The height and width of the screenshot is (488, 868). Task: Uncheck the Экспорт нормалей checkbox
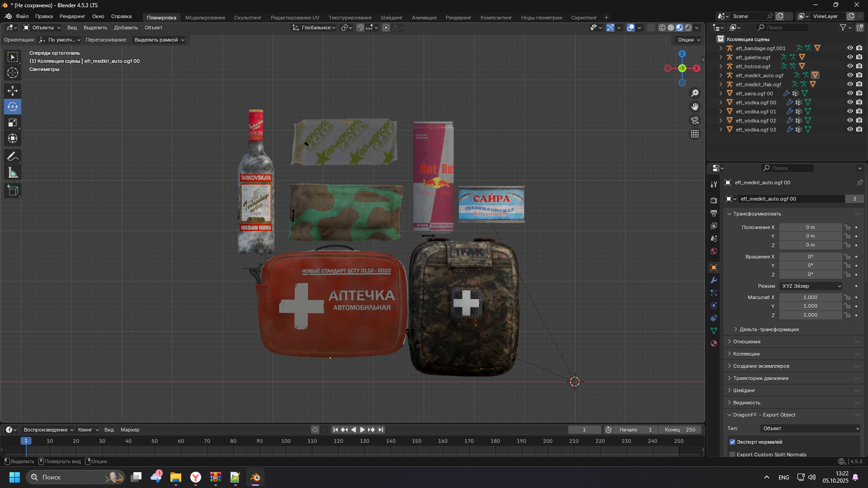click(x=732, y=442)
